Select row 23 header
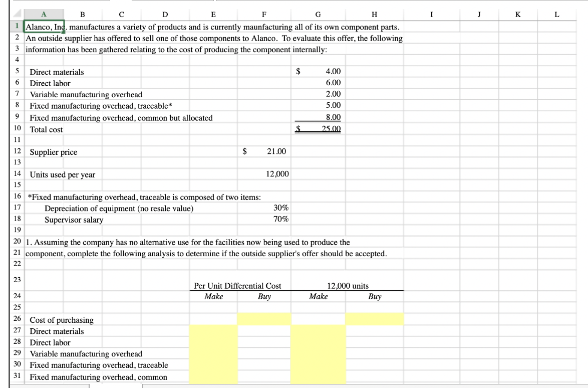The width and height of the screenshot is (588, 388). pyautogui.click(x=17, y=280)
